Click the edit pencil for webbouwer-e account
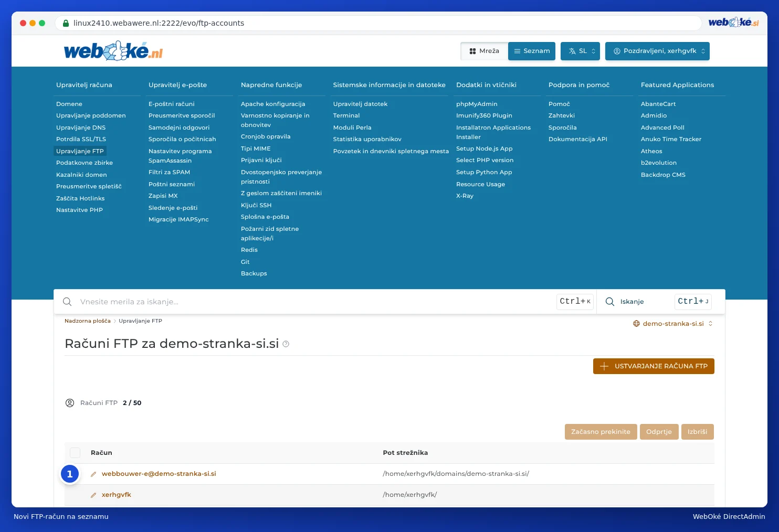Viewport: 779px width, 532px height. 93,474
